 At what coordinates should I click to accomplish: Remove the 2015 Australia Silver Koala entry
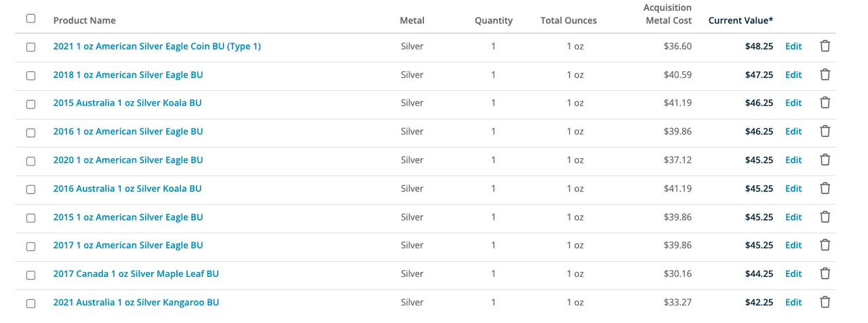pyautogui.click(x=825, y=103)
